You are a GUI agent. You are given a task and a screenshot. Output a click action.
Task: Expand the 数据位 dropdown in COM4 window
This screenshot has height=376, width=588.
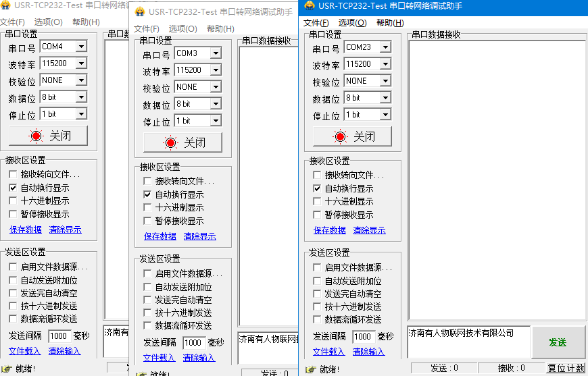click(81, 97)
